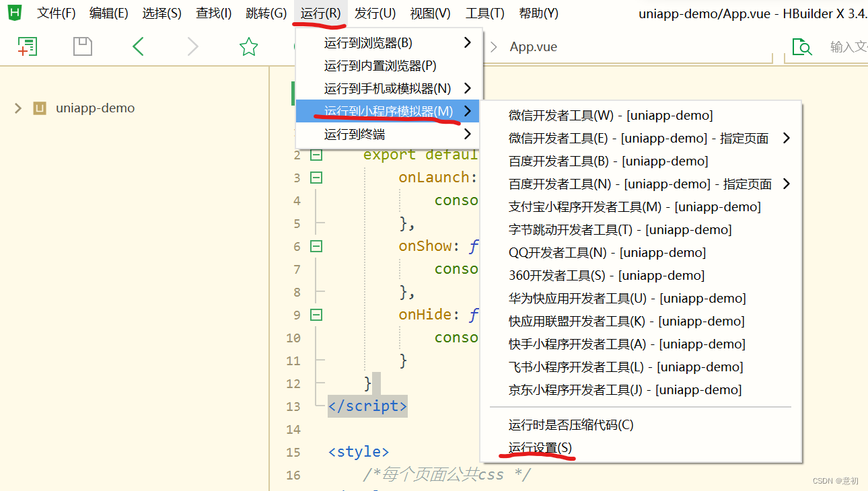868x491 pixels.
Task: Go forward with the right arrow icon
Action: point(193,46)
